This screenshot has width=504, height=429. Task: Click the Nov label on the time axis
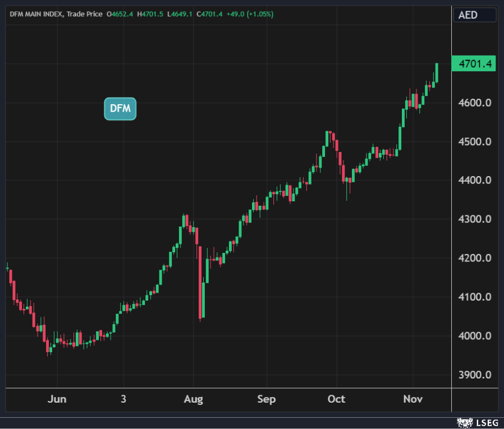(x=413, y=399)
